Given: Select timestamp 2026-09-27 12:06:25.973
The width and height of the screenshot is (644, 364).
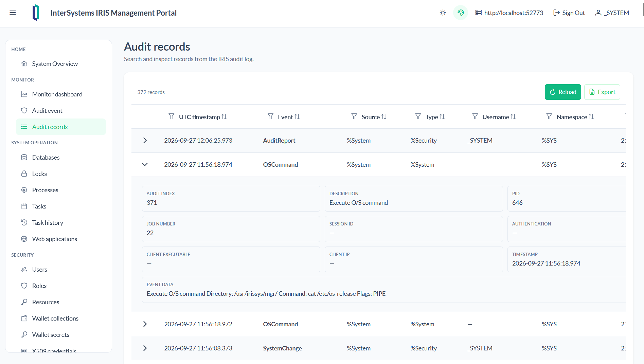Looking at the screenshot, I should (198, 141).
